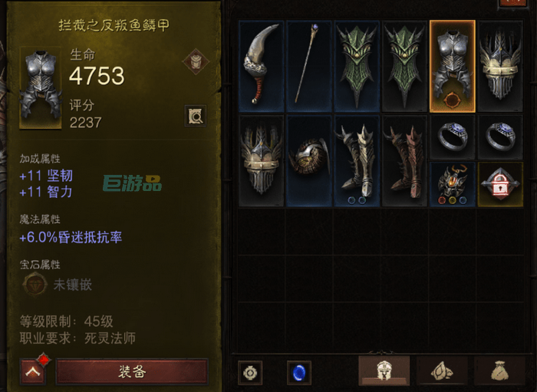The width and height of the screenshot is (537, 392).
Task: Select the first silver sapphire ring
Action: (453, 137)
